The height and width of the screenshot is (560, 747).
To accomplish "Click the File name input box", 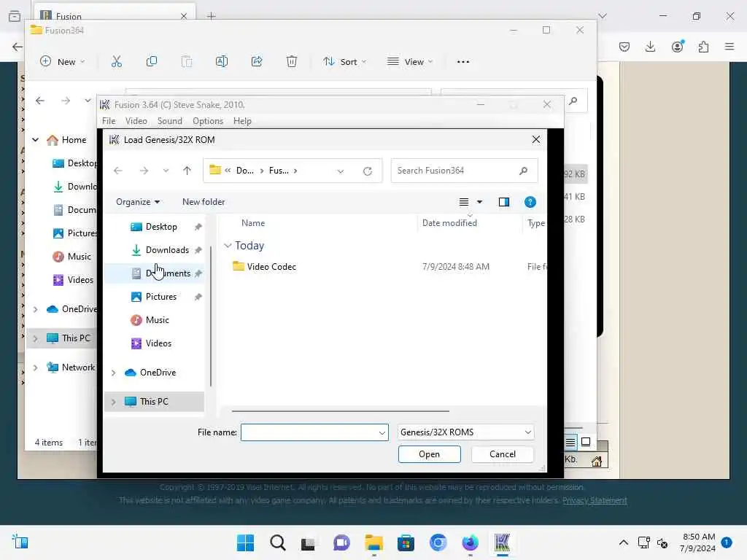I will [x=314, y=432].
